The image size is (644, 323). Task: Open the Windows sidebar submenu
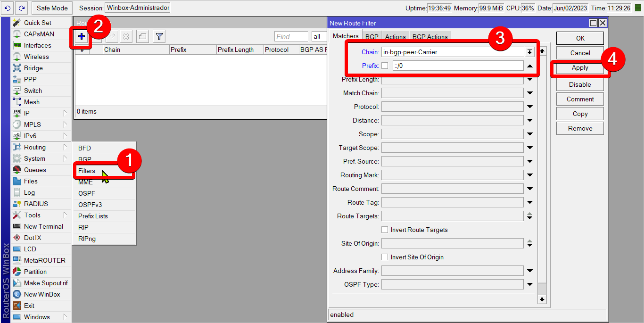pyautogui.click(x=41, y=317)
